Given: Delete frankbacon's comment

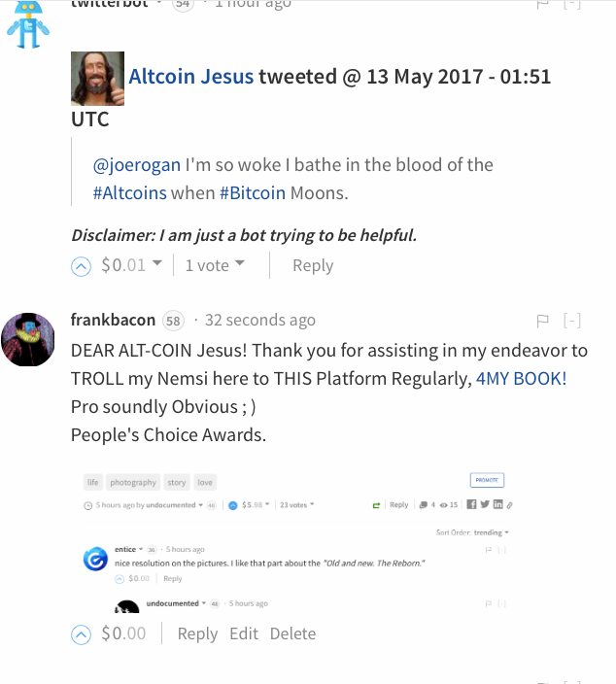Looking at the screenshot, I should point(292,633).
